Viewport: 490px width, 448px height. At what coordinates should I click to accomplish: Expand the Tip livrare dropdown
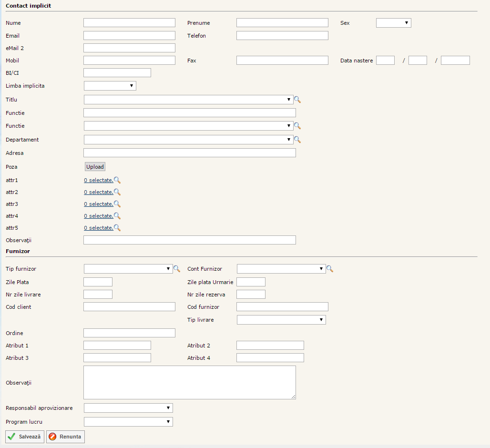281,320
